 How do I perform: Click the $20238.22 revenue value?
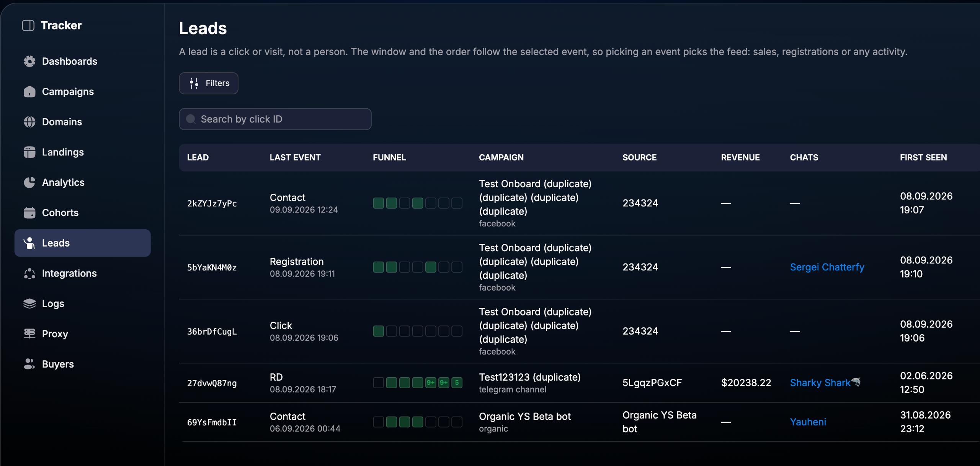tap(746, 383)
